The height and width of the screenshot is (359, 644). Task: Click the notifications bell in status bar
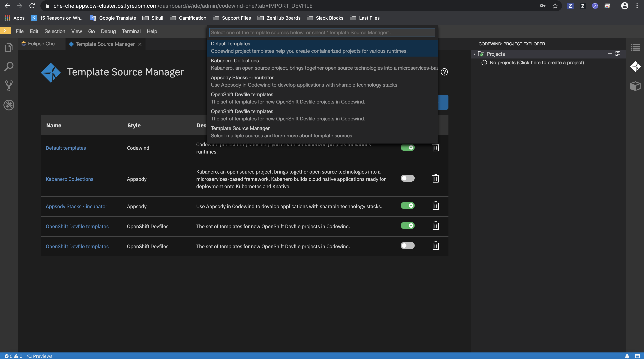(x=627, y=356)
